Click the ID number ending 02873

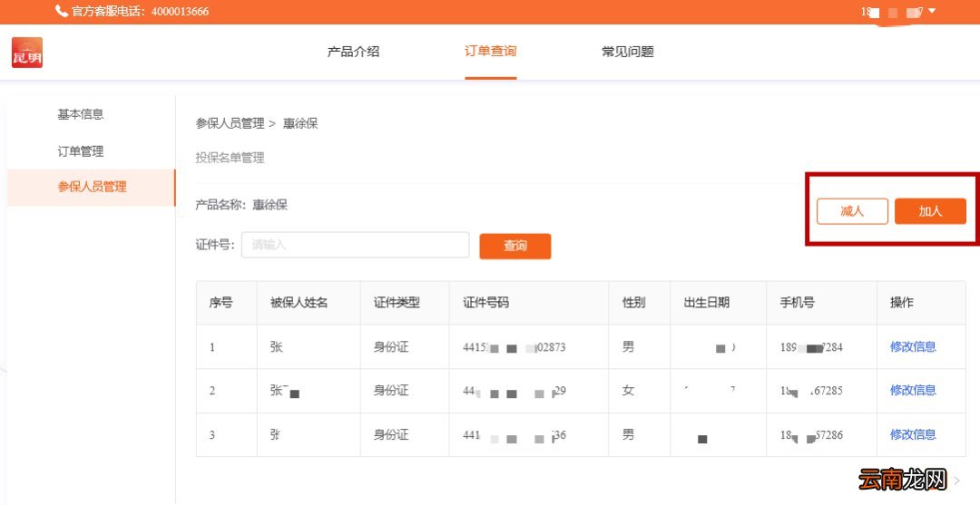(x=514, y=347)
